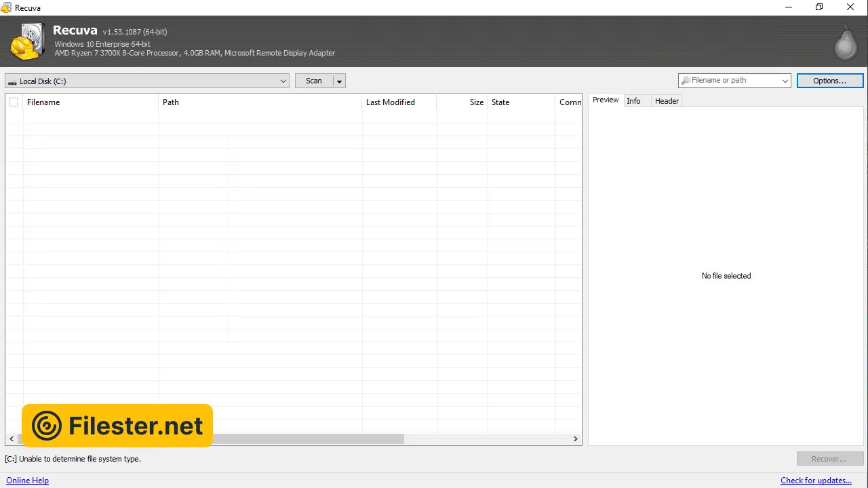Screen dimensions: 868x488
Task: Click the horizontal scrollbar right arrow
Action: coord(576,439)
